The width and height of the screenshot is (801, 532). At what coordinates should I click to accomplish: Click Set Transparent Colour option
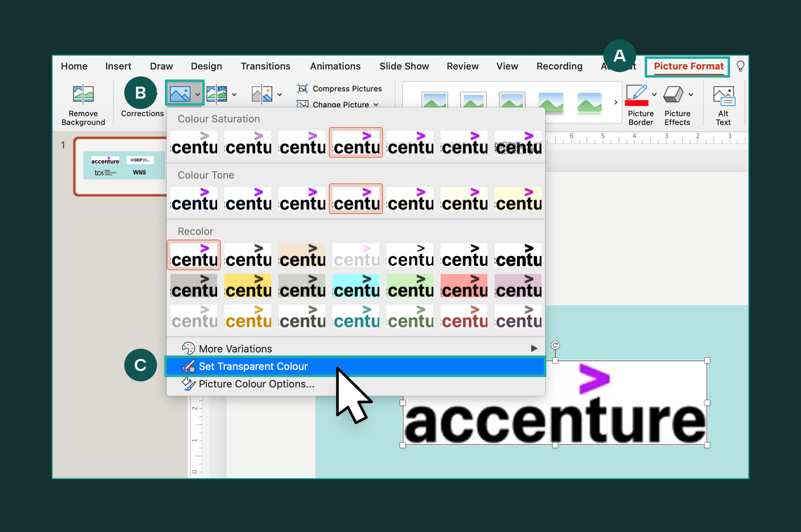click(x=254, y=366)
